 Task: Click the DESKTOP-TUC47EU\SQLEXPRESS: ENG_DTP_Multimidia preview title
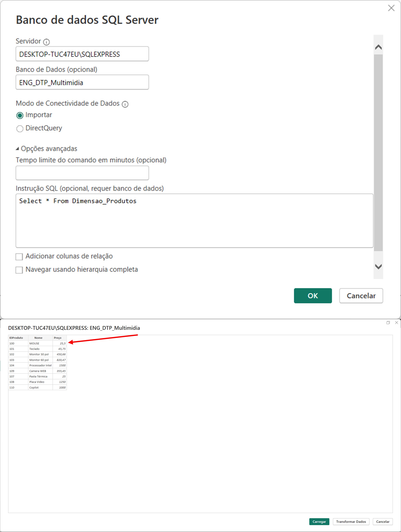click(74, 328)
